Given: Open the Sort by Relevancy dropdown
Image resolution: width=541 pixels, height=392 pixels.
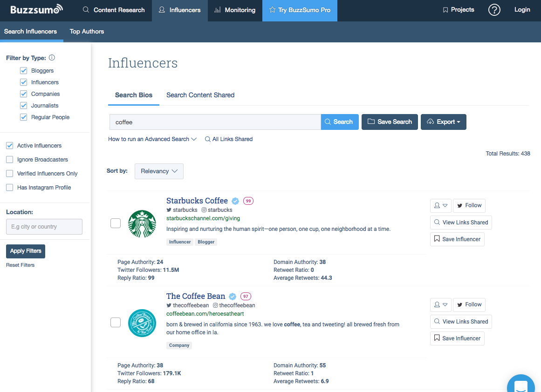Looking at the screenshot, I should 159,171.
